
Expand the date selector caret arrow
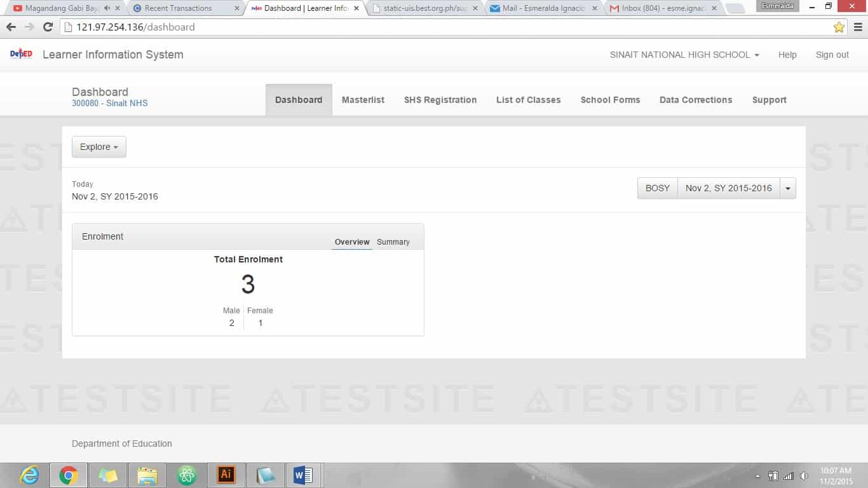pos(788,188)
